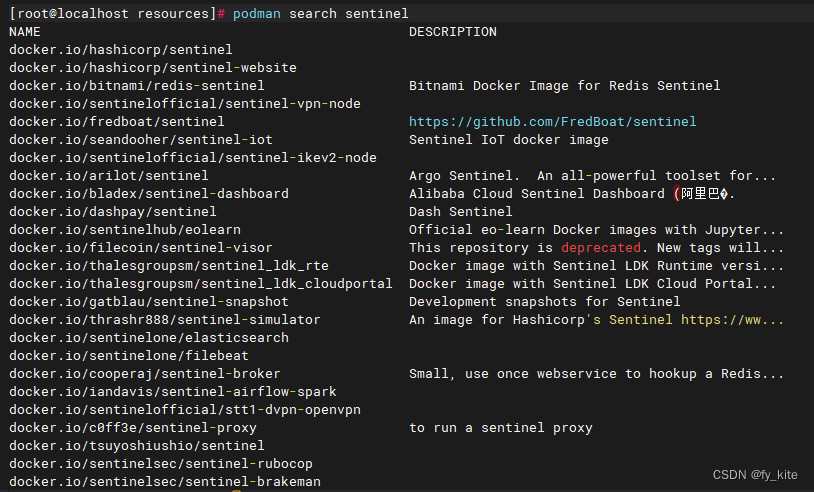Click docker.io/sentinelhub/eolearn entry
This screenshot has width=814, height=492.
coord(125,229)
